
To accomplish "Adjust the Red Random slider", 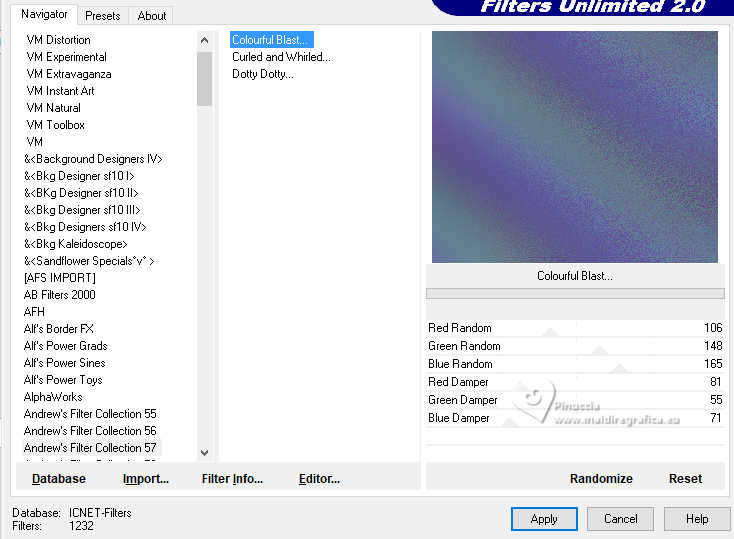I will point(575,328).
